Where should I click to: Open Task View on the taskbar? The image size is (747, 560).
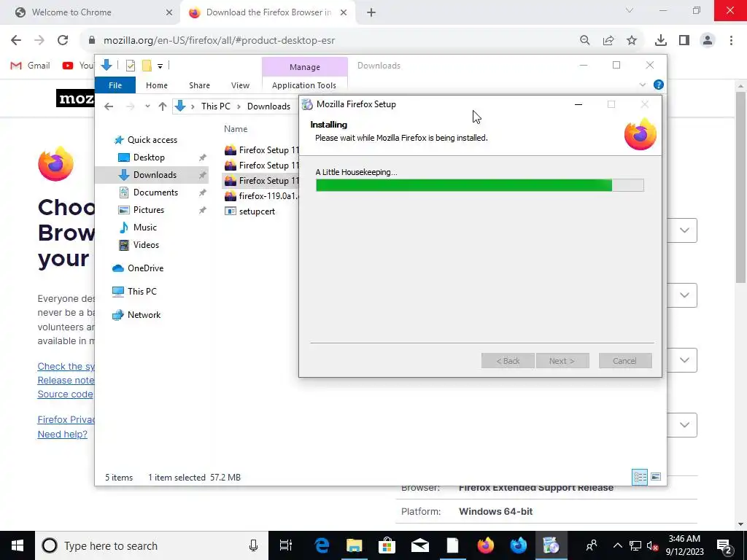[286, 545]
